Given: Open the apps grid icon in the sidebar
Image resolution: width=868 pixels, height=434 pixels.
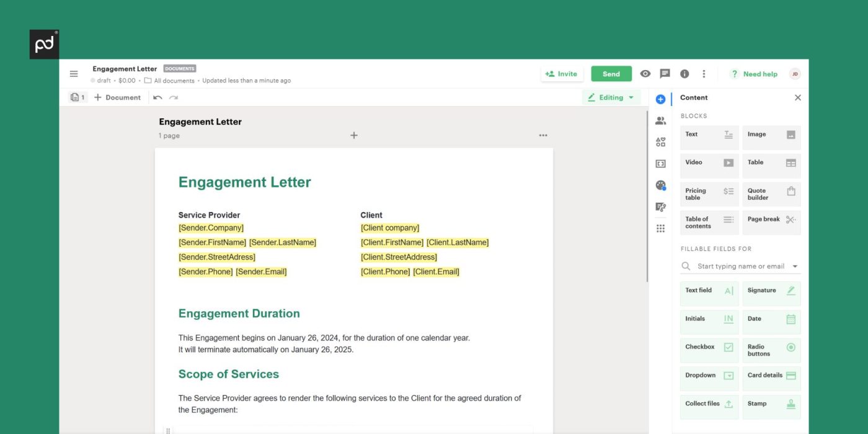Looking at the screenshot, I should (x=660, y=229).
